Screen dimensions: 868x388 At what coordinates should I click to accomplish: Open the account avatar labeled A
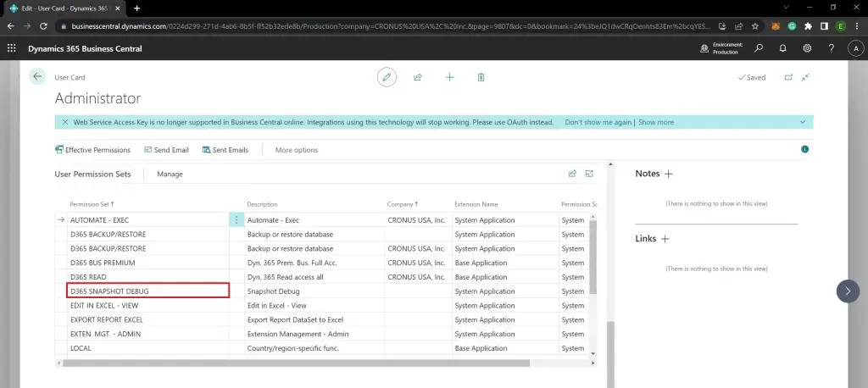(856, 48)
